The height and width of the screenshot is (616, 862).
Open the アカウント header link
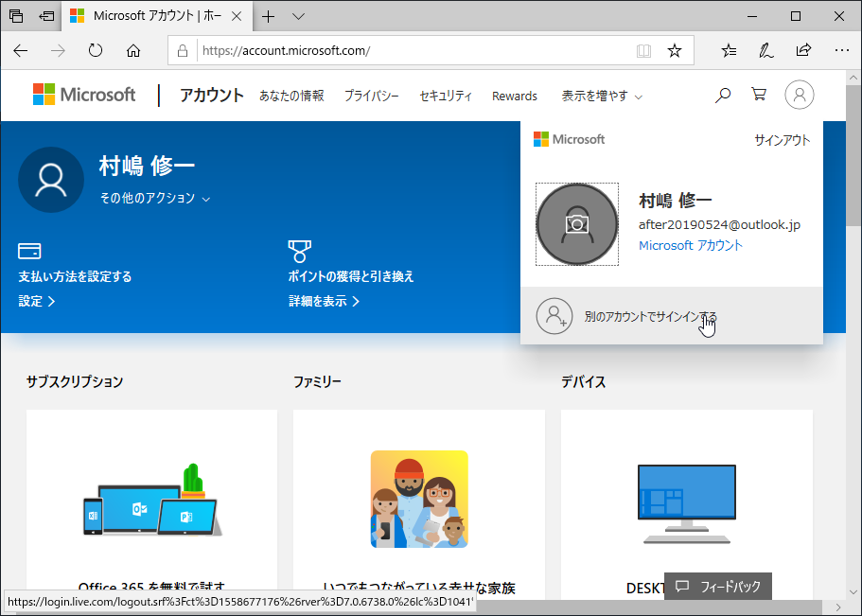click(x=212, y=96)
